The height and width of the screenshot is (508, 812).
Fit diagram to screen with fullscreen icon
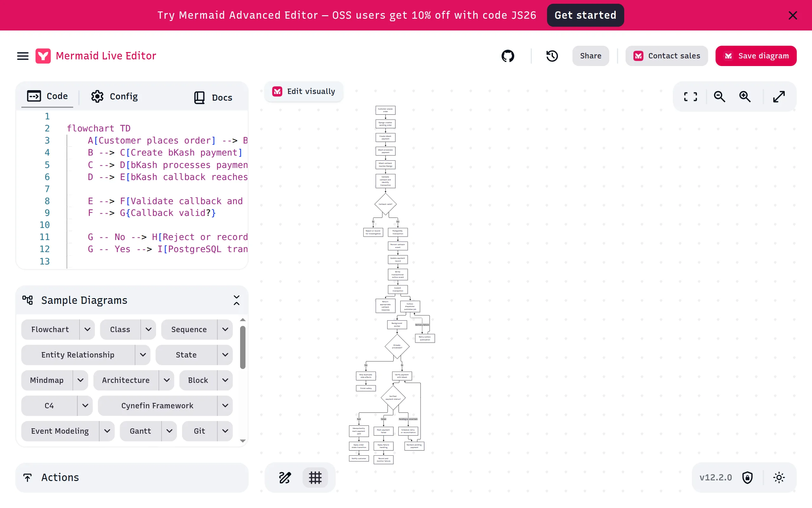(691, 97)
